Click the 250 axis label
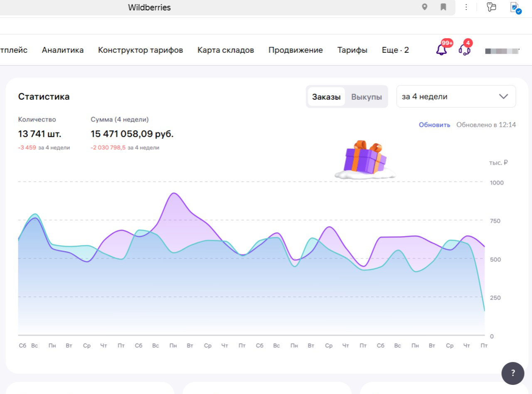The image size is (532, 394). 495,298
